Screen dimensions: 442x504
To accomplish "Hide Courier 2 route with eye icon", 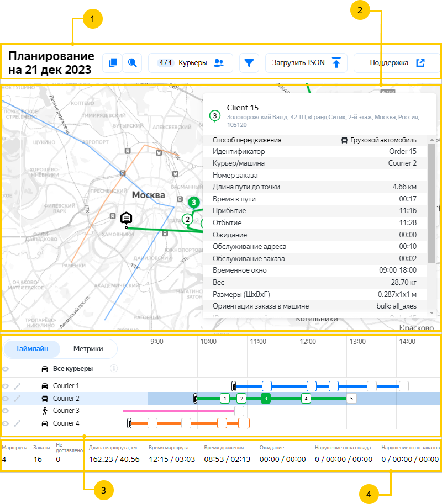I will pyautogui.click(x=6, y=398).
